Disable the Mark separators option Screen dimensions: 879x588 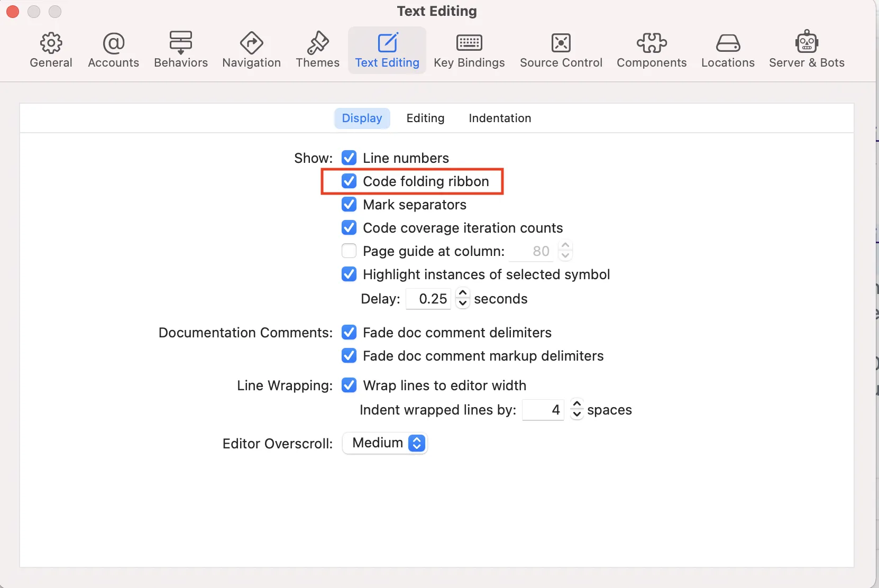pyautogui.click(x=349, y=204)
